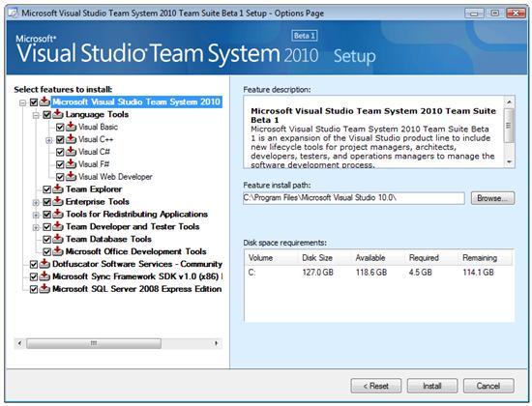Viewport: 532px width, 406px height.
Task: Expand the Team Developer and Tester Tools node
Action: pos(36,227)
